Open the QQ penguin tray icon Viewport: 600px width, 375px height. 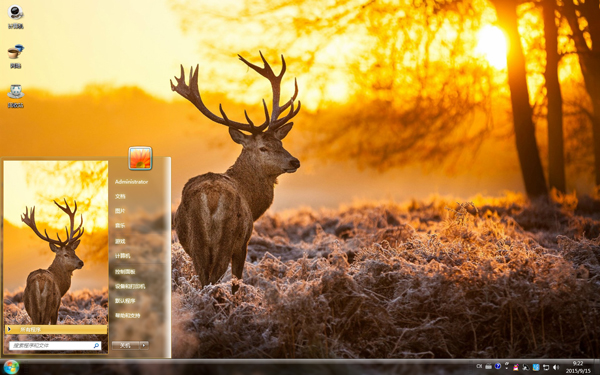tap(516, 367)
